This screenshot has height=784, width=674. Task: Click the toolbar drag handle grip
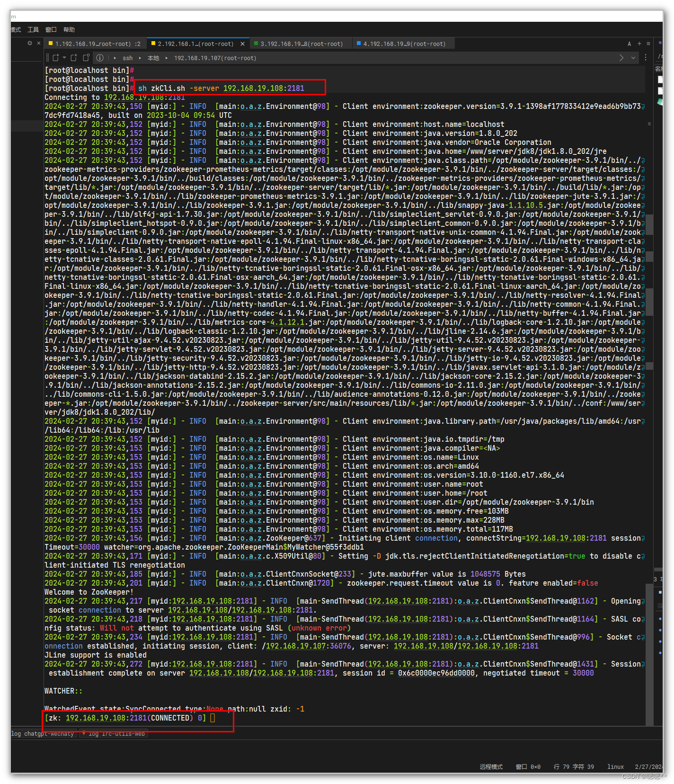coord(47,58)
